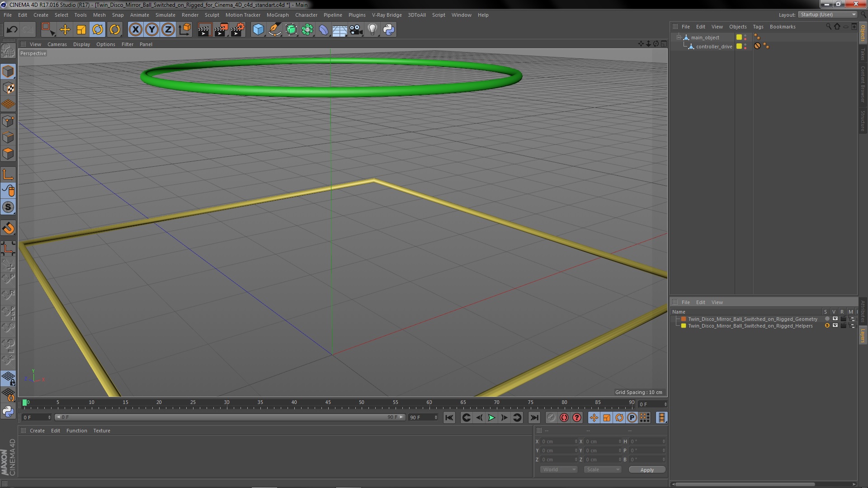Click Record Active Objects button
868x488 pixels.
tap(551, 418)
